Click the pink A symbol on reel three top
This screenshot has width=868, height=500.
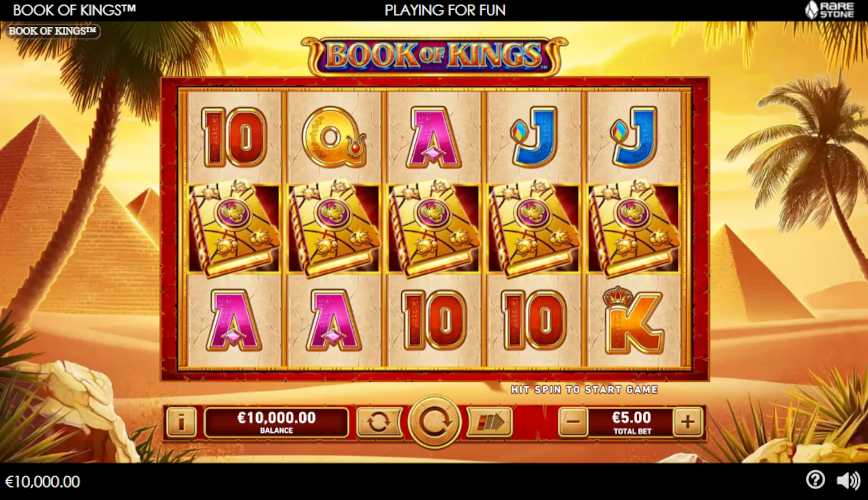tap(434, 137)
